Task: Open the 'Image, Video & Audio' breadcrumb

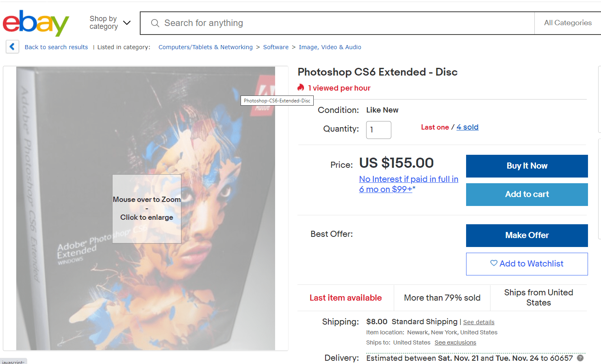Action: tap(330, 47)
